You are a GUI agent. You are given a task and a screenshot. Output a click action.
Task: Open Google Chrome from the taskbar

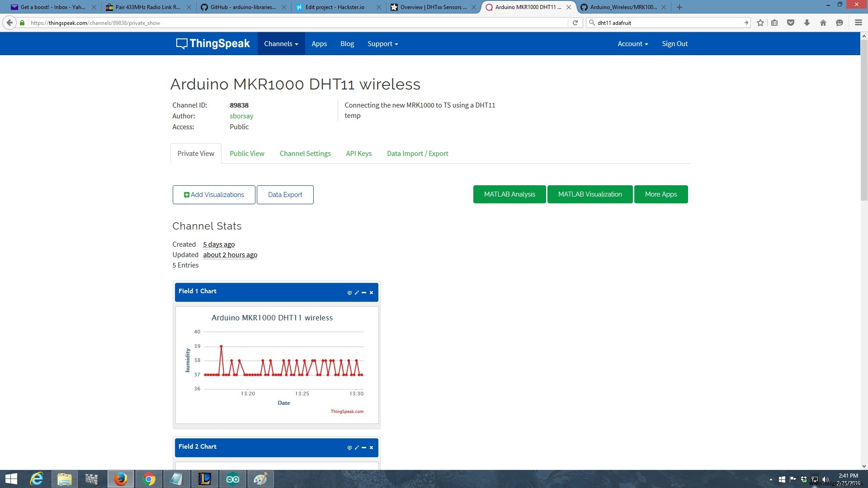pos(149,479)
